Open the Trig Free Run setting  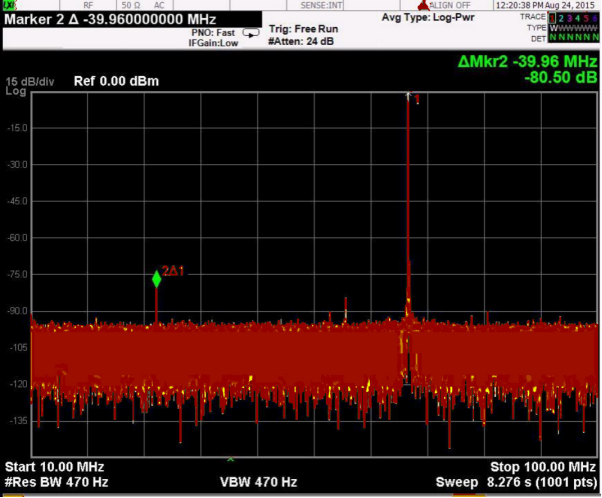coord(305,28)
